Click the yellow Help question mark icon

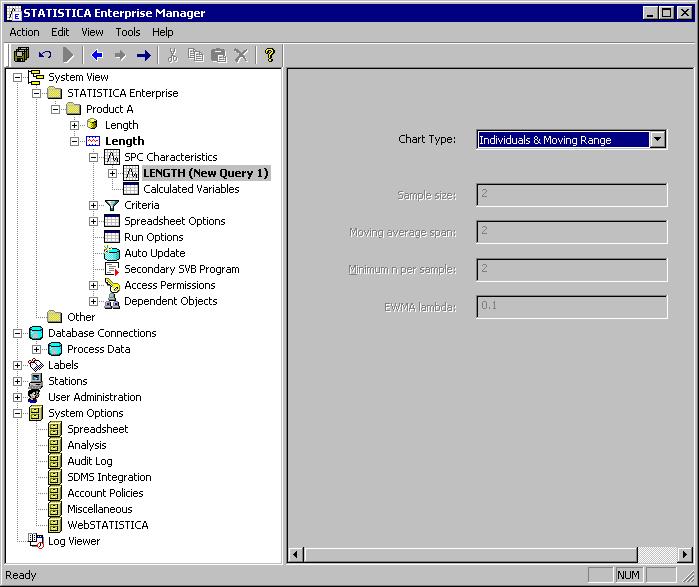point(269,55)
